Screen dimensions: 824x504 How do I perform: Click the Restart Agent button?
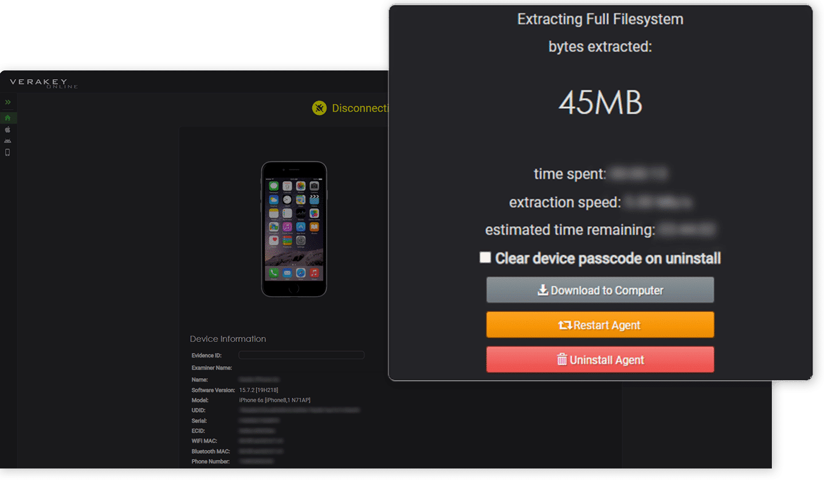600,325
